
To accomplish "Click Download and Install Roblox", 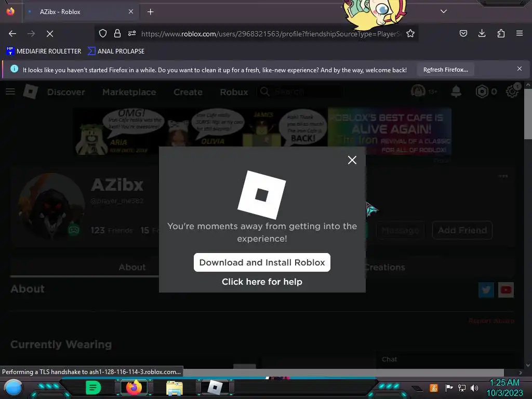I will coord(262,262).
